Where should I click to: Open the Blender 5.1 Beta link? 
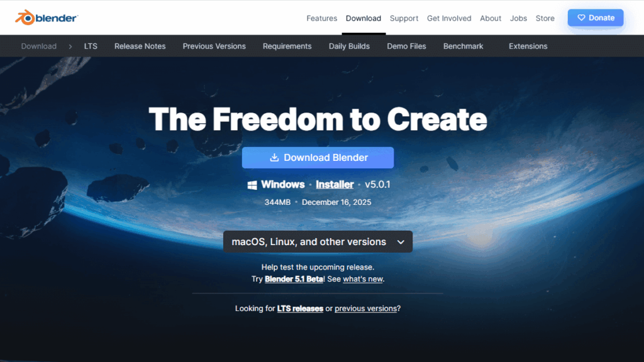(x=294, y=279)
